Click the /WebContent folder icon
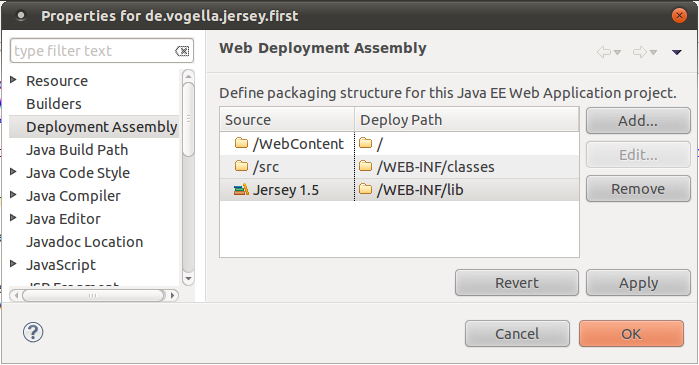 pos(241,143)
